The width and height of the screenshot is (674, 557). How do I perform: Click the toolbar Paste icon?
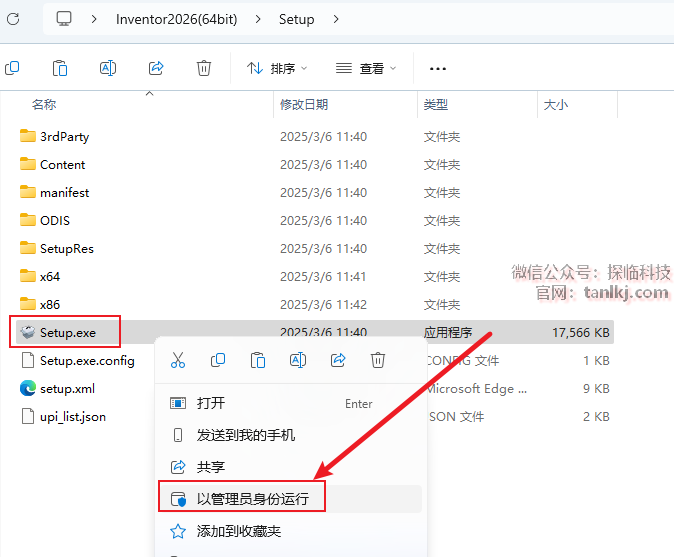[60, 68]
